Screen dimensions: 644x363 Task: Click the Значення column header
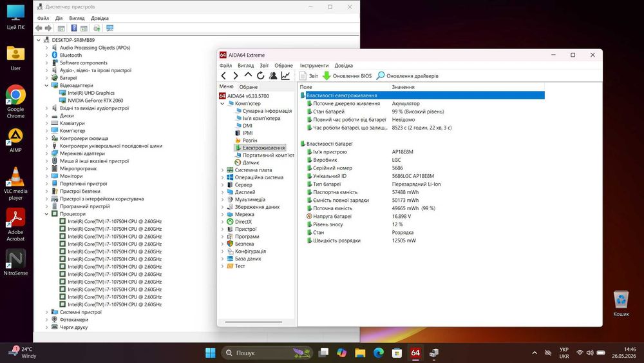tap(403, 87)
